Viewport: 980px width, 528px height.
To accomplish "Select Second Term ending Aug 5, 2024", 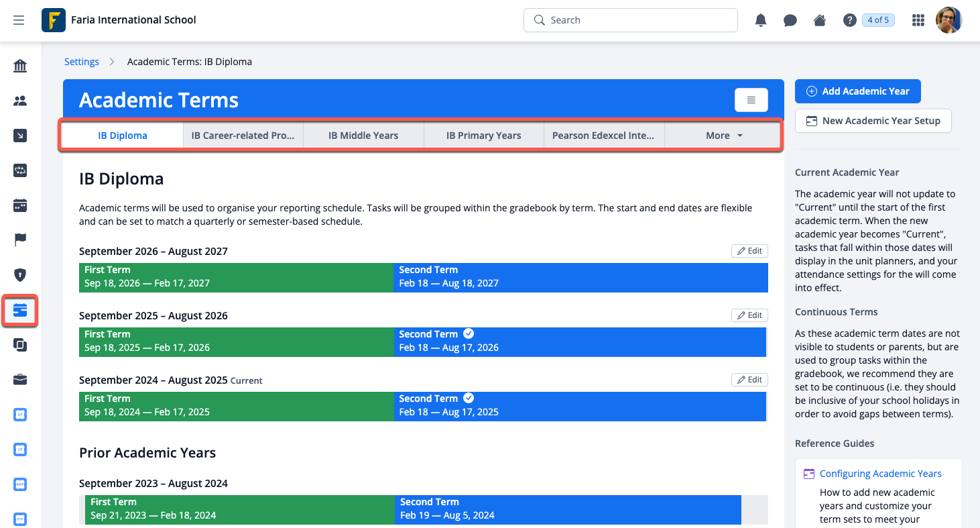I will (568, 509).
